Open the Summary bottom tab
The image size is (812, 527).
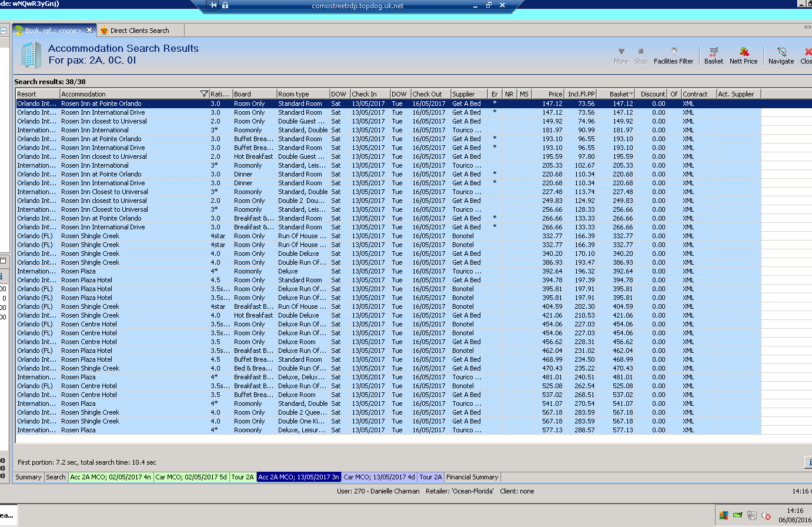28,477
